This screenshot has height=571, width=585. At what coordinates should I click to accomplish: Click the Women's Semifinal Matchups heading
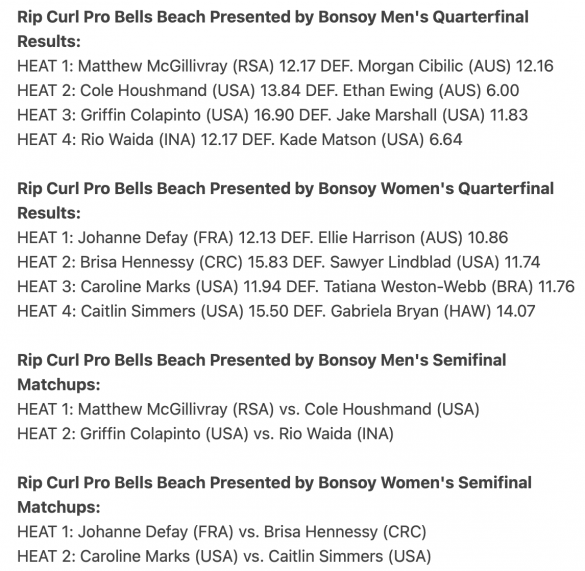(x=274, y=495)
